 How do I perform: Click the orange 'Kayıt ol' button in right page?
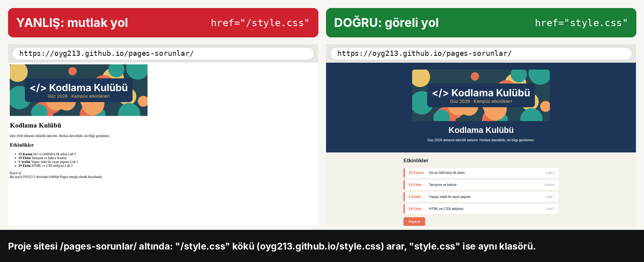click(x=414, y=221)
